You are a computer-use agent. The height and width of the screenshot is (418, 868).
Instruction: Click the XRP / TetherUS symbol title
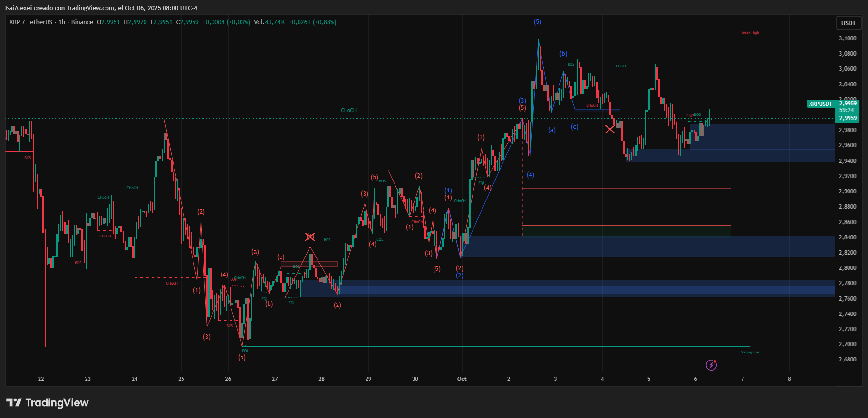[x=30, y=22]
